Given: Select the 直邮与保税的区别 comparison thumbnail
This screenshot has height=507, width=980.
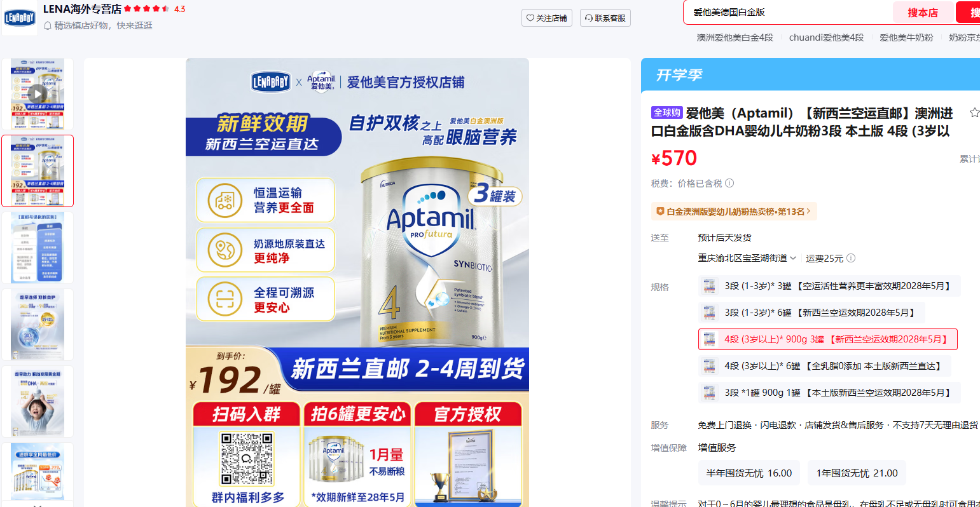Looking at the screenshot, I should click(38, 248).
